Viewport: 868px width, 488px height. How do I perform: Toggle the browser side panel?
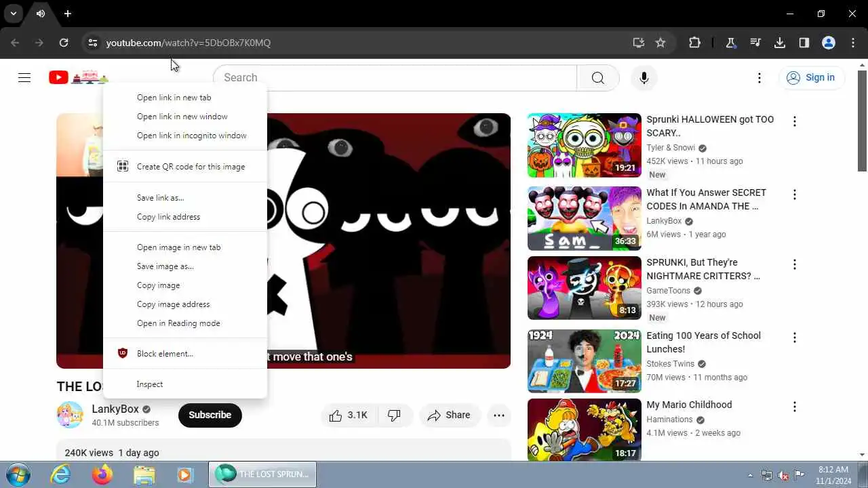tap(804, 43)
